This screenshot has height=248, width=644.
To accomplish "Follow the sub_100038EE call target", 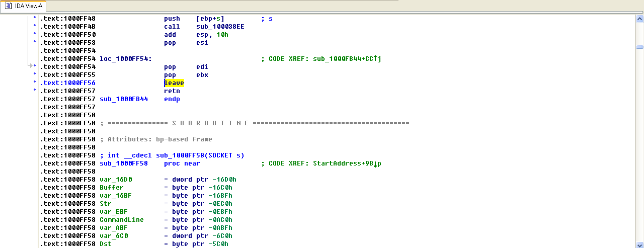I will tap(220, 27).
